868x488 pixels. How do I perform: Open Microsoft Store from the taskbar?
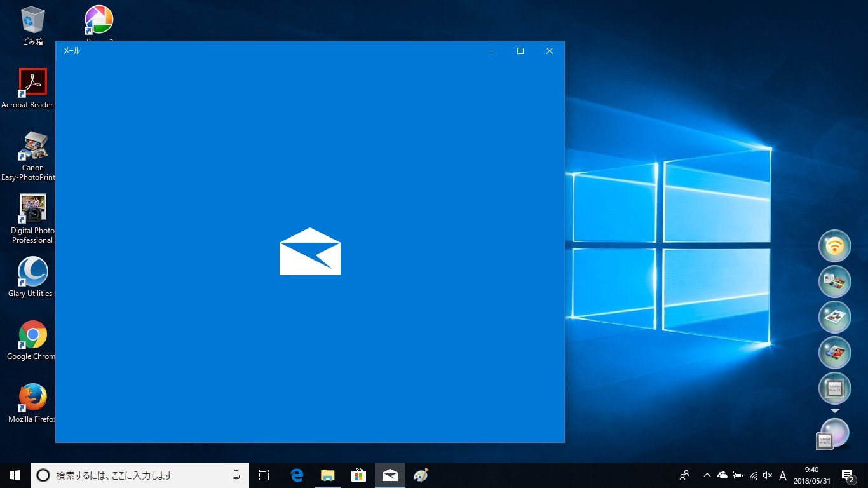pos(359,475)
